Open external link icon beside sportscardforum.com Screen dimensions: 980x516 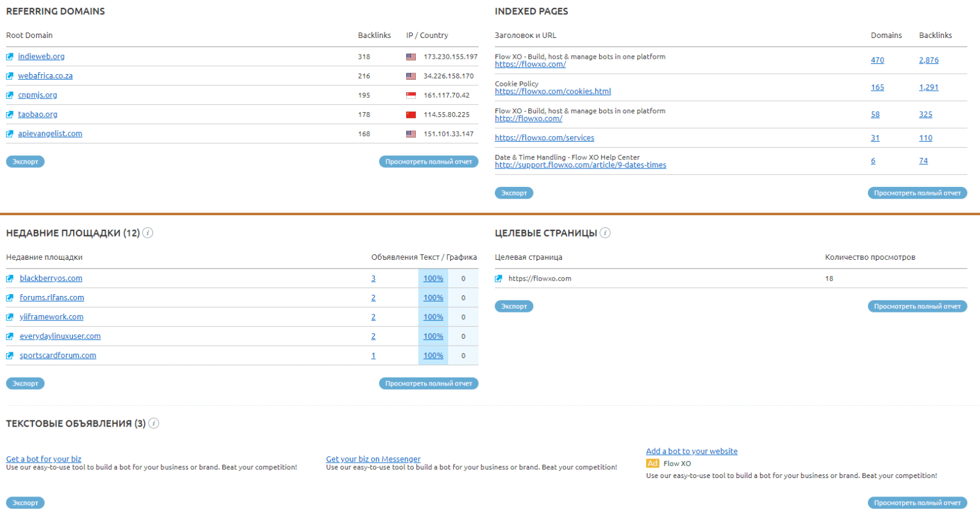[10, 355]
